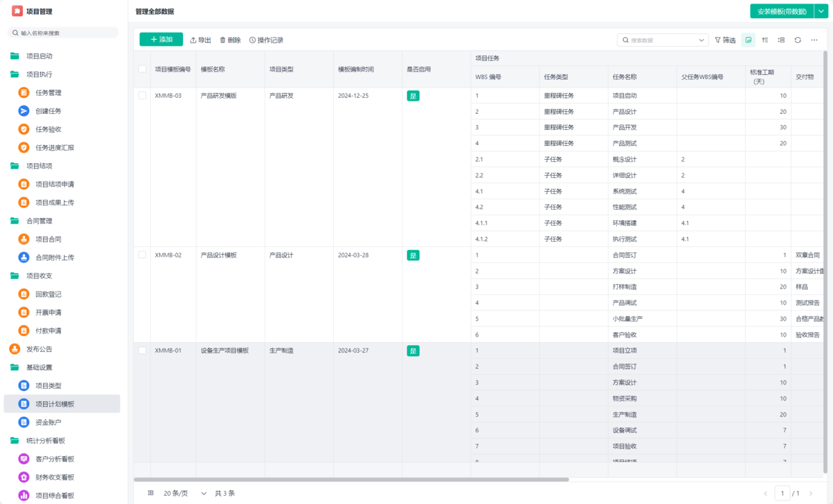Screen dimensions: 833x504
Task: Expand the search data dropdown arrow
Action: tap(702, 40)
